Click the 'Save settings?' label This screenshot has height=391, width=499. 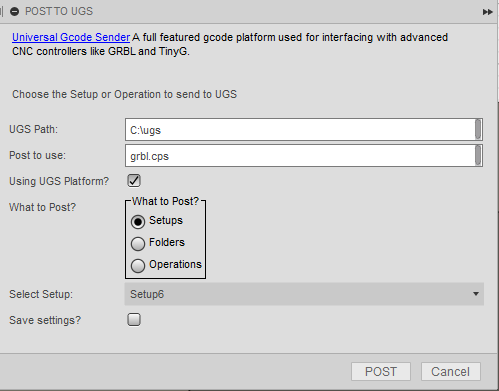tap(45, 320)
